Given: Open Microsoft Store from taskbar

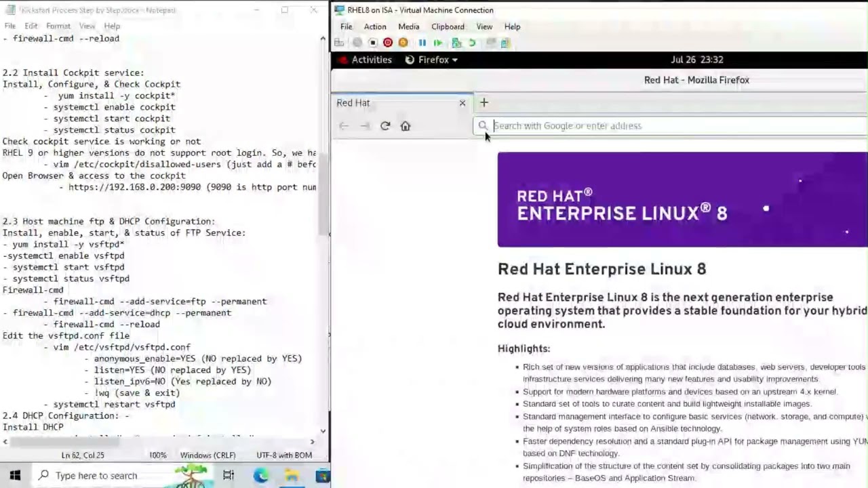Looking at the screenshot, I should tap(323, 475).
